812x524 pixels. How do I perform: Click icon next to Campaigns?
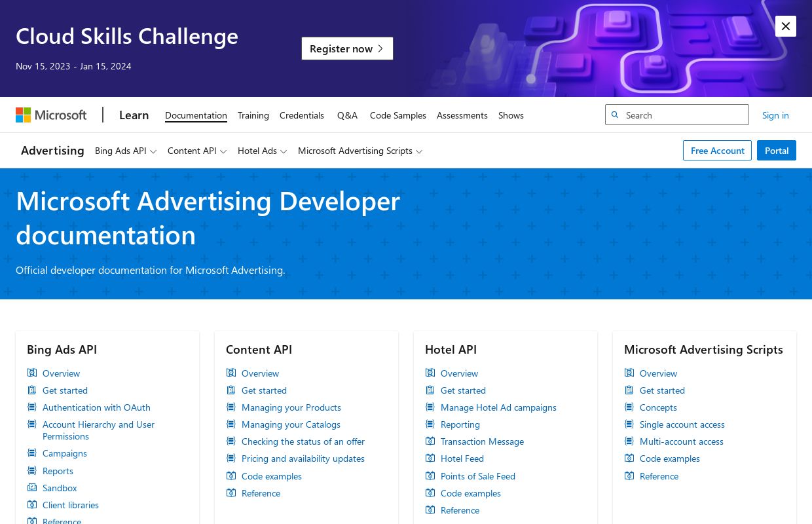(x=32, y=453)
